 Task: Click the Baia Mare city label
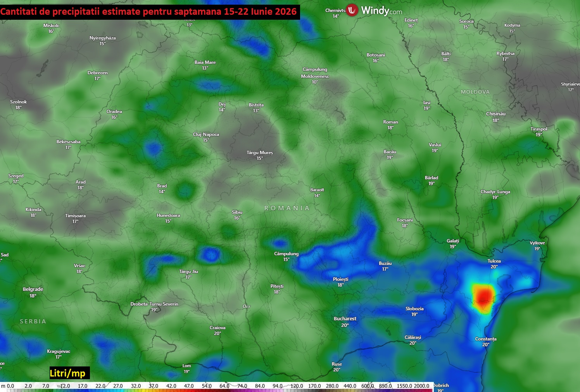point(205,62)
